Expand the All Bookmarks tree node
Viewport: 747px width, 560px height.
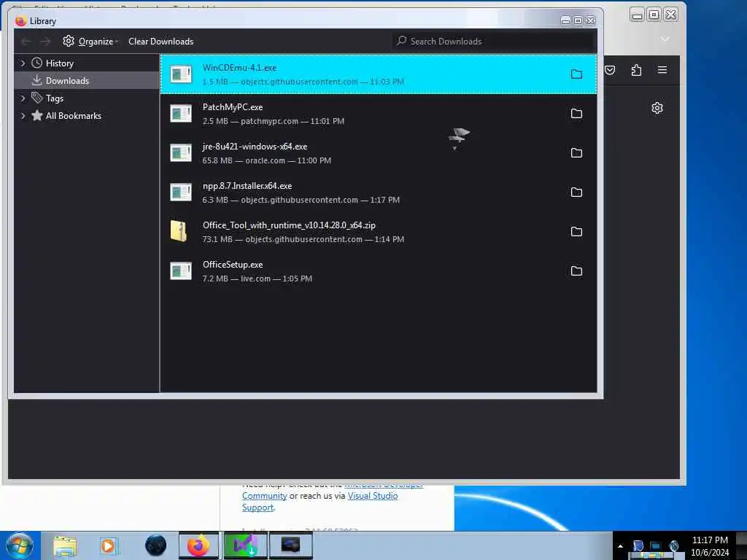pos(23,116)
